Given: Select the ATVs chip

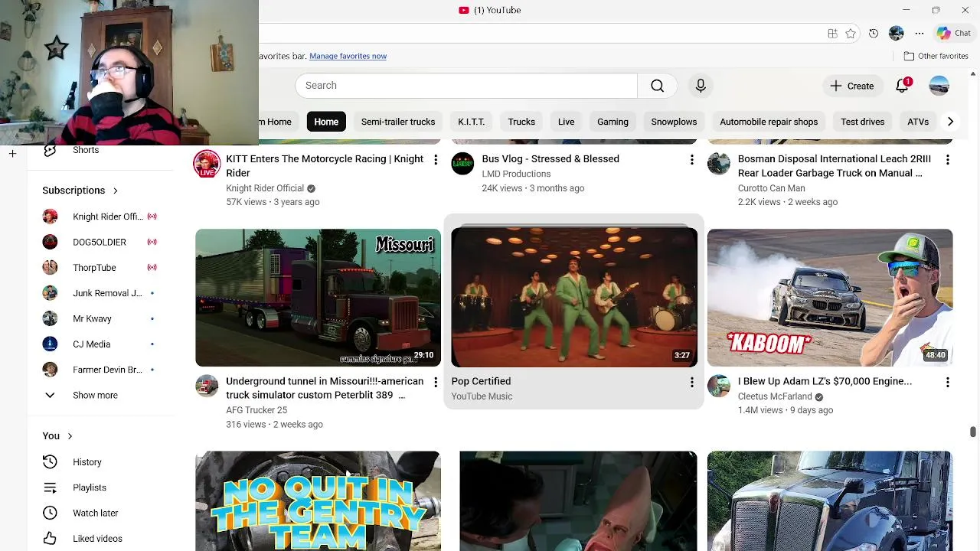Looking at the screenshot, I should (918, 122).
